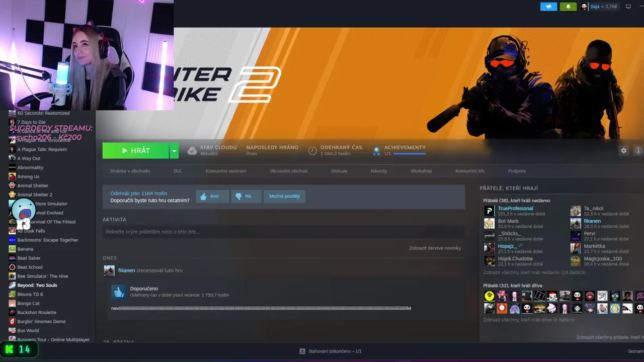Screen dimensions: 644x362
Task: Open Komunitní centrum tab
Action: coord(226,171)
